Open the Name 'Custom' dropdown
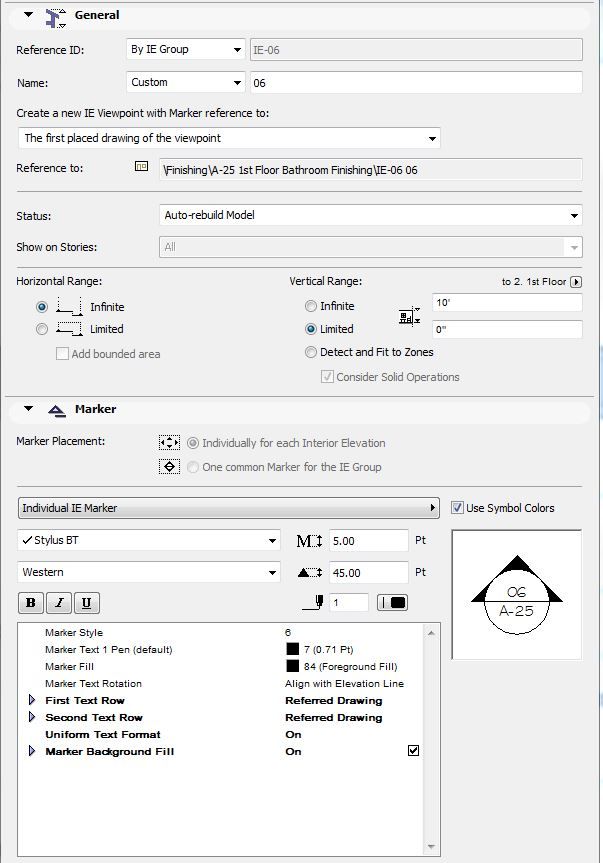The image size is (603, 863). [x=185, y=83]
